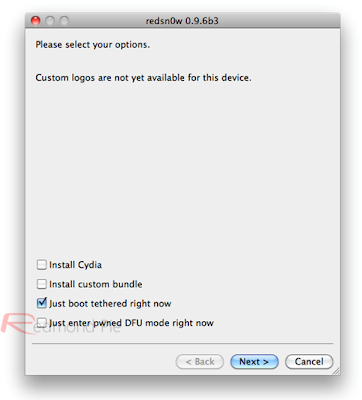Screen dimensions: 362x400
Task: Click the 'Install Cydia' label text
Action: pyautogui.click(x=75, y=265)
